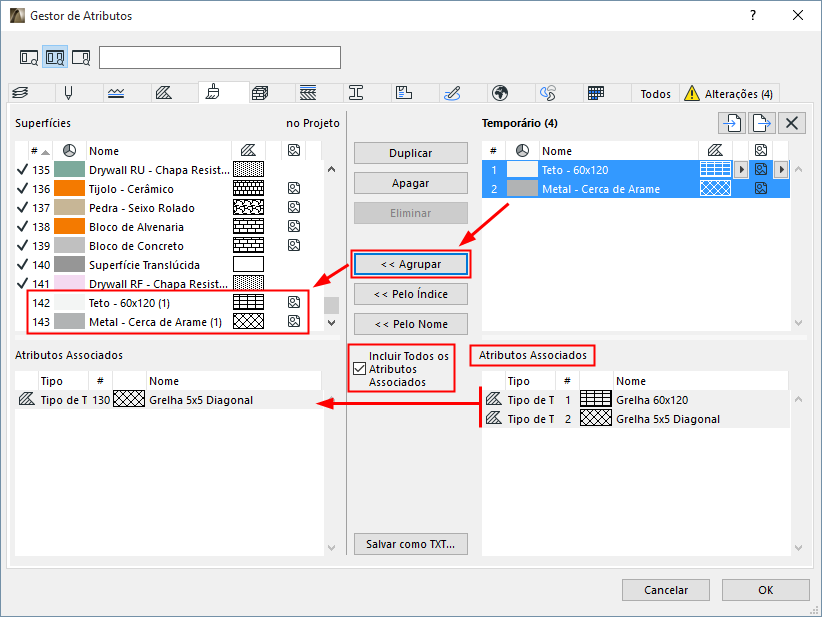Image resolution: width=822 pixels, height=617 pixels.
Task: Open the Alterações (4) tab
Action: click(729, 93)
